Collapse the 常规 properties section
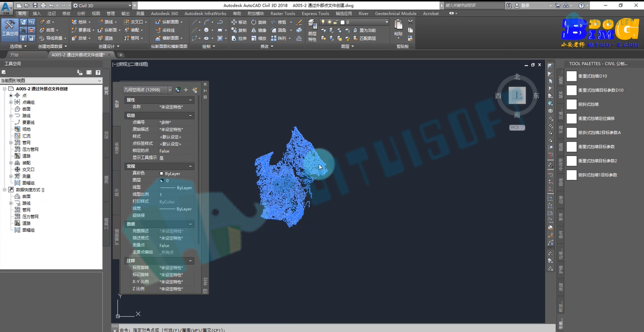Image resolution: width=644 pixels, height=332 pixels. tap(190, 166)
